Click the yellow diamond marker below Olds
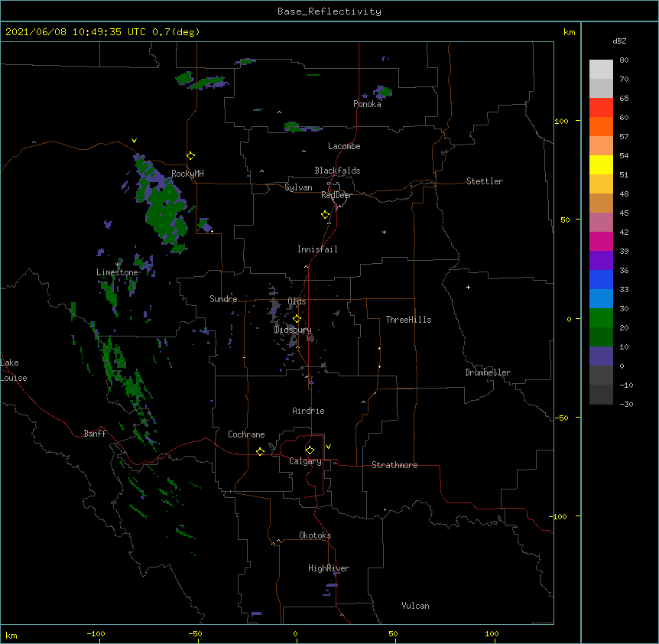The height and width of the screenshot is (644, 659). [297, 319]
